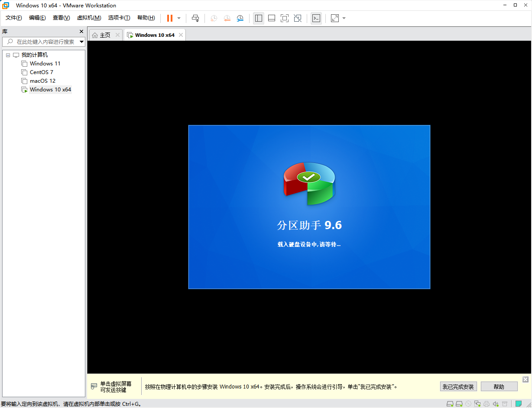Click the teal message log note icon
Viewport: 532px width, 408px height.
(519, 404)
